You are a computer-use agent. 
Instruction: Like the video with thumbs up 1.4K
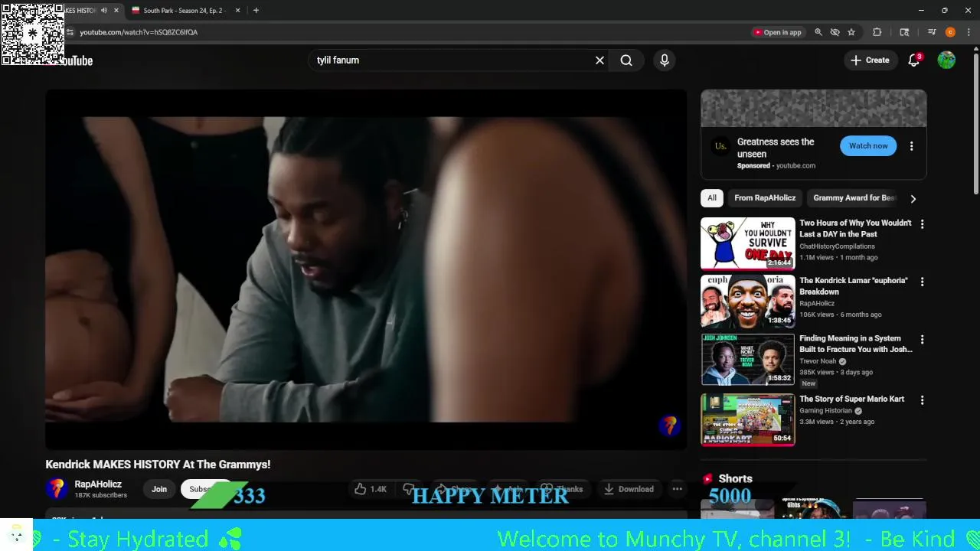pyautogui.click(x=371, y=489)
